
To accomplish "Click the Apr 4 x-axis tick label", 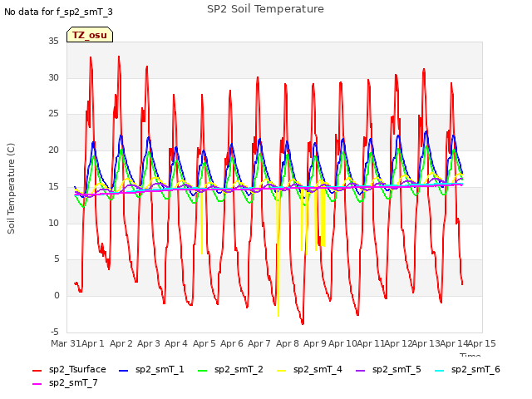I will pyautogui.click(x=176, y=343).
